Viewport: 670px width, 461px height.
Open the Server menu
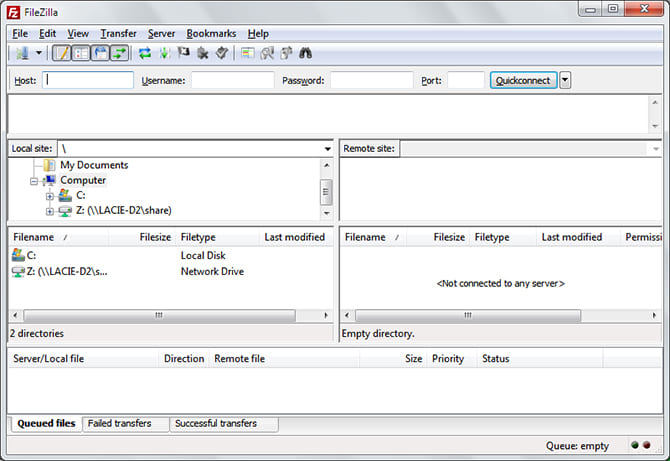point(161,33)
